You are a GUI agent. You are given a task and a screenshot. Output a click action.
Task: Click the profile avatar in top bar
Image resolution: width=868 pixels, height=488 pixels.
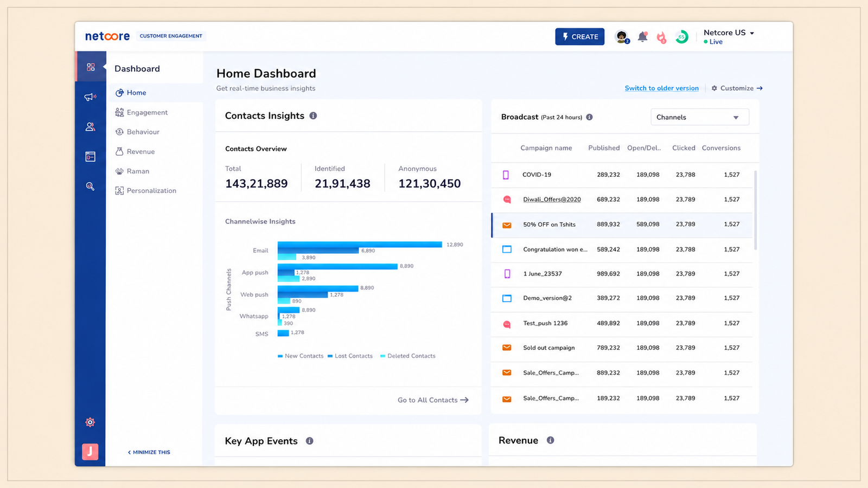[622, 37]
